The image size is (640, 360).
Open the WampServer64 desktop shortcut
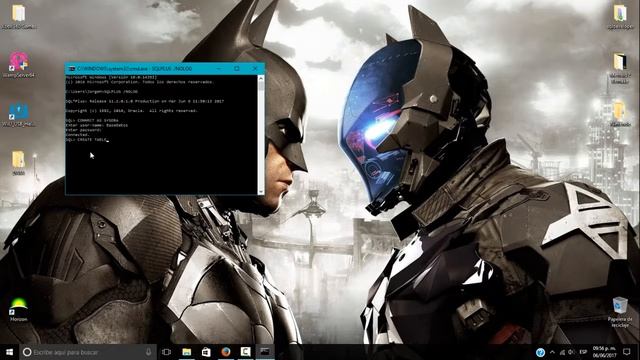[19, 64]
